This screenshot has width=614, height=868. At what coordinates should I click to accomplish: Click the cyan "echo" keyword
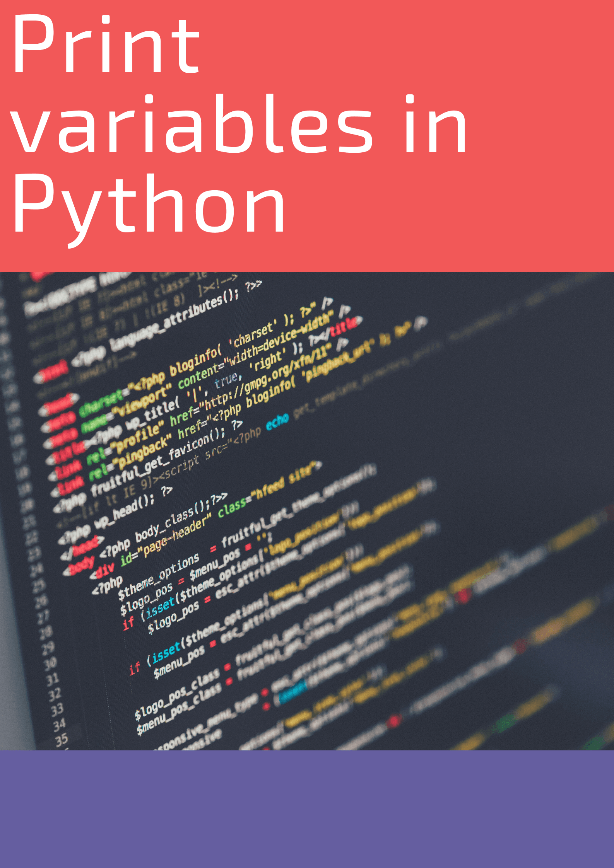[277, 421]
